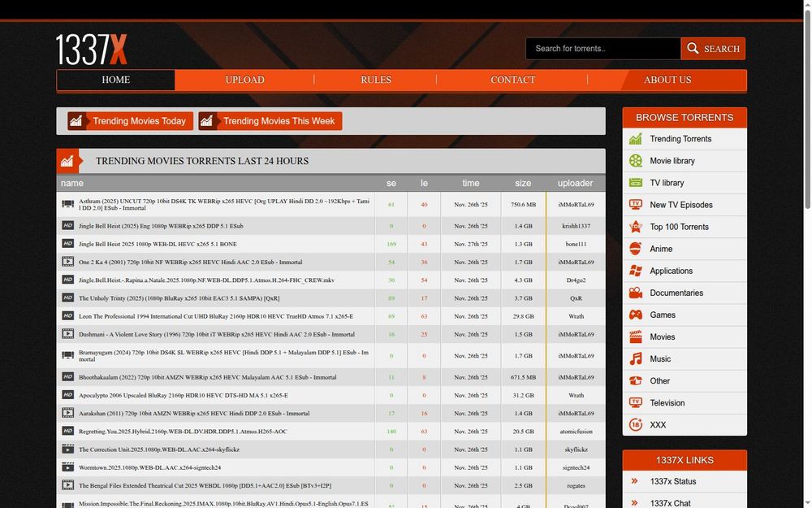Click the 750.6 MB size cell
Image resolution: width=812 pixels, height=508 pixels.
click(x=523, y=204)
